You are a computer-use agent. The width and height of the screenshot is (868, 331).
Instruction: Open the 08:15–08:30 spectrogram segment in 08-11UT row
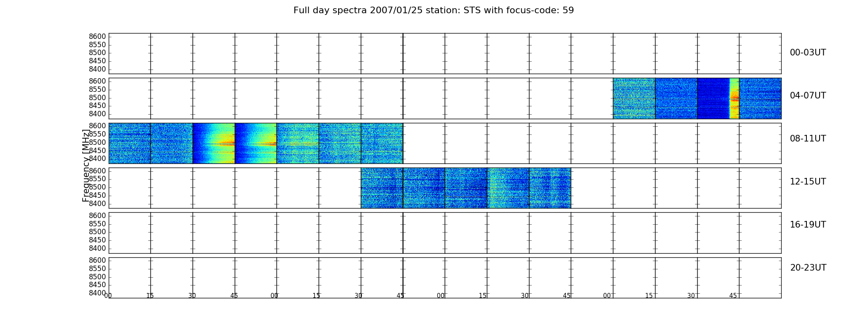click(172, 143)
